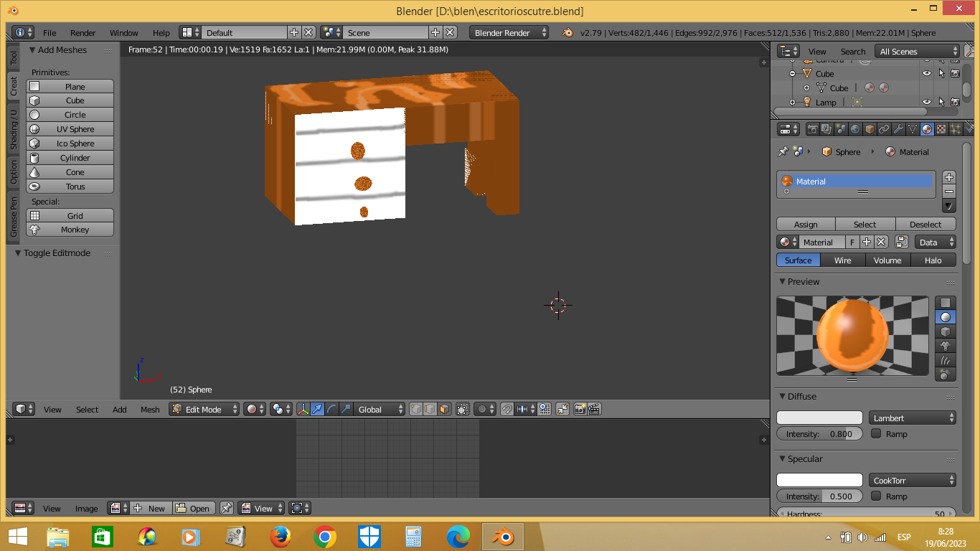980x551 pixels.
Task: Add a new material slot with plus
Action: 949,176
